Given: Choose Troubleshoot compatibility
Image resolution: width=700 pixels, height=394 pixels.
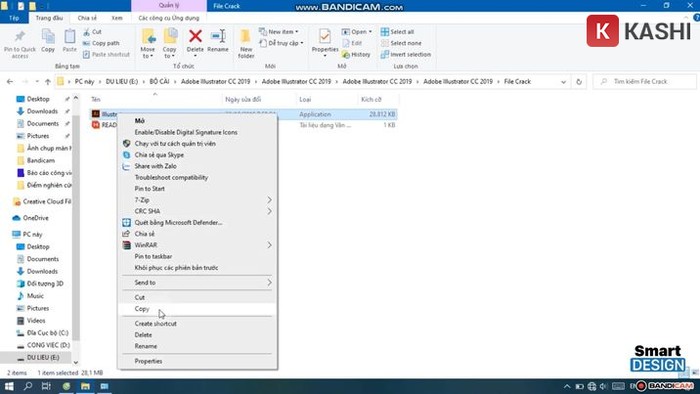Looking at the screenshot, I should [x=197, y=178].
